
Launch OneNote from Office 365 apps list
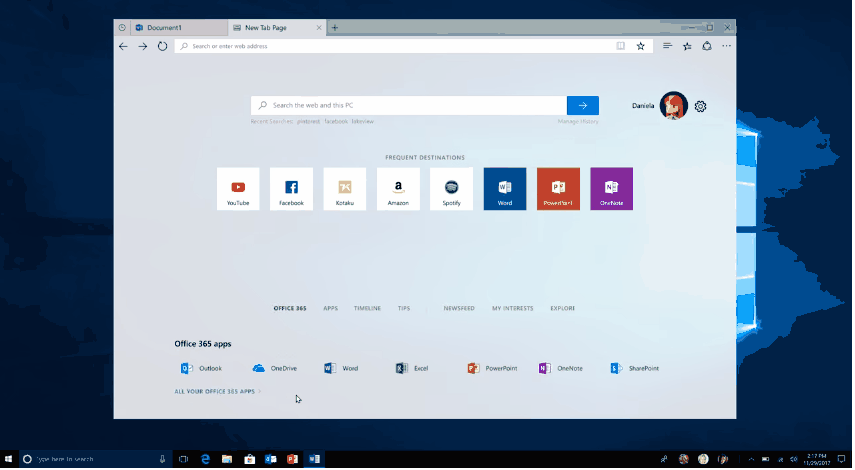point(561,369)
